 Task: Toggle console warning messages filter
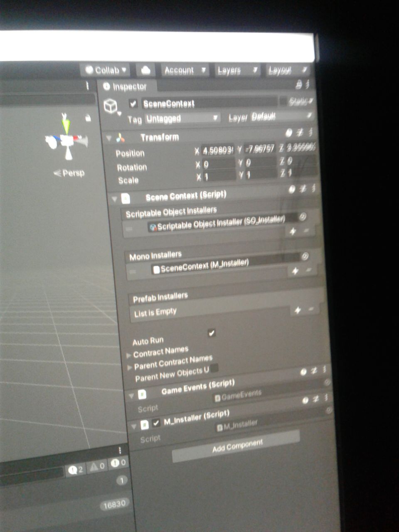point(97,466)
